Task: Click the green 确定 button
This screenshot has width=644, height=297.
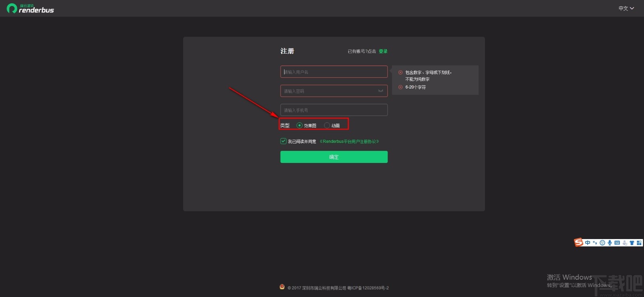Action: pos(334,157)
